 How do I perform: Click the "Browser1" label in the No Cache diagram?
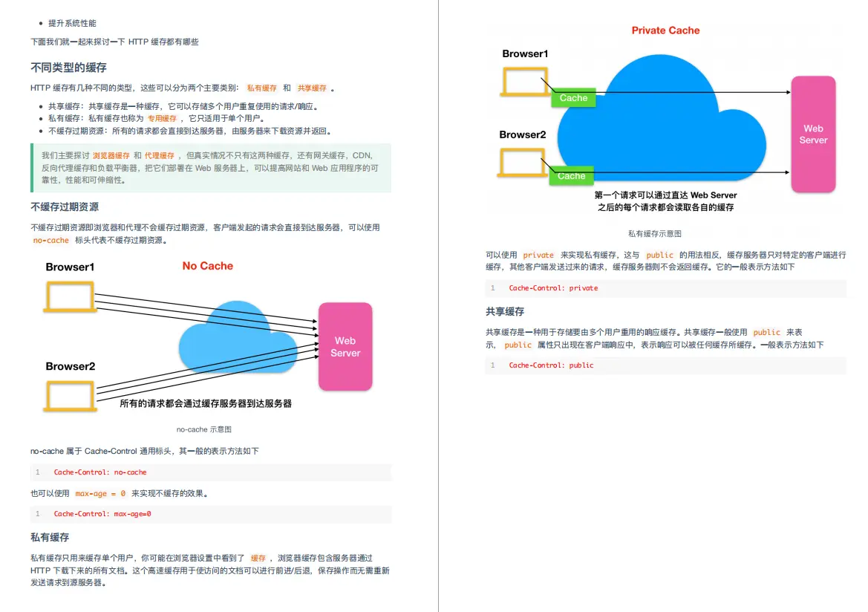[70, 267]
